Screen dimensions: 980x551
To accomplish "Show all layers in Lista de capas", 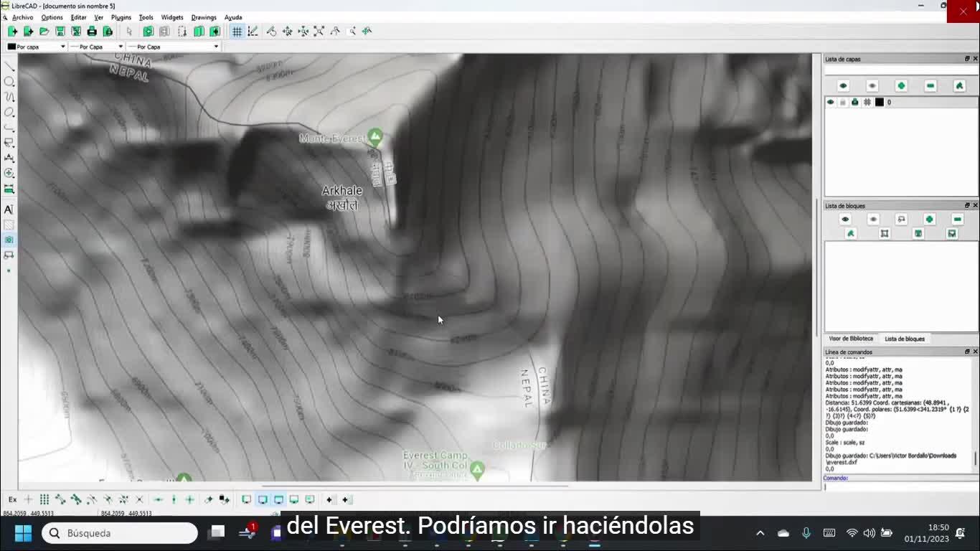I will (843, 86).
